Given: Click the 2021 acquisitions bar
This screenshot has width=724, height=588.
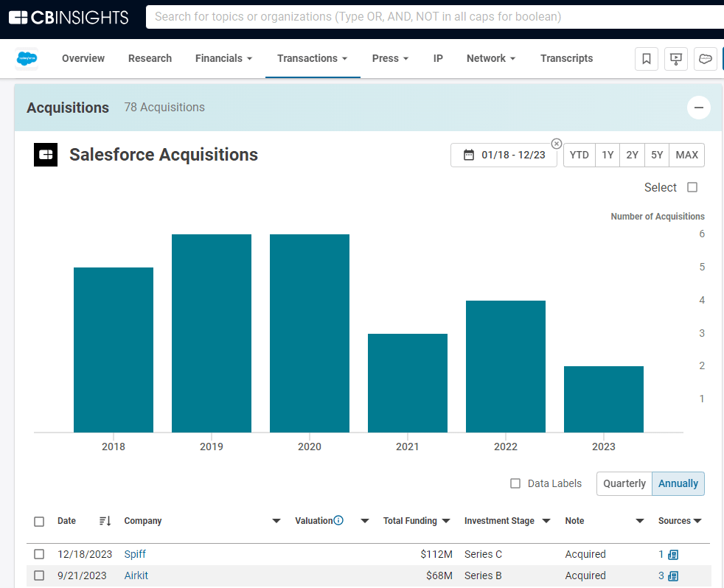Looking at the screenshot, I should [408, 383].
